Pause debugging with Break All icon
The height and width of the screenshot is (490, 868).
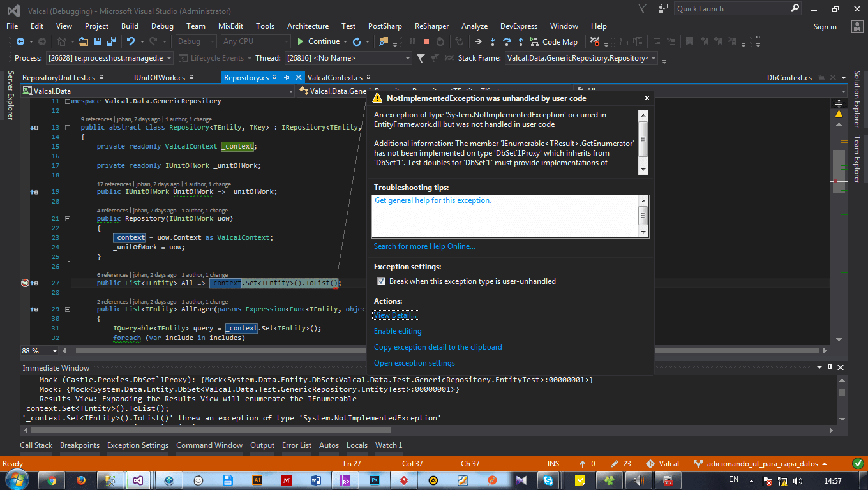click(x=411, y=41)
